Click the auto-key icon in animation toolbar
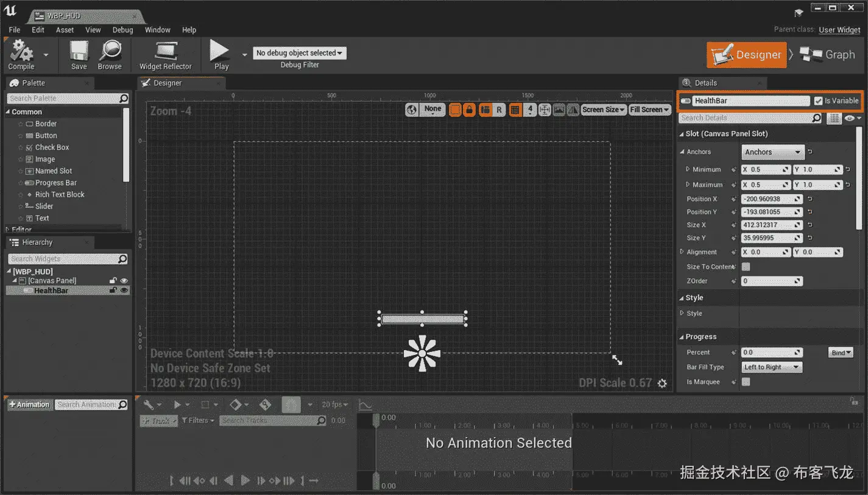Viewport: 868px width, 495px height. (265, 405)
